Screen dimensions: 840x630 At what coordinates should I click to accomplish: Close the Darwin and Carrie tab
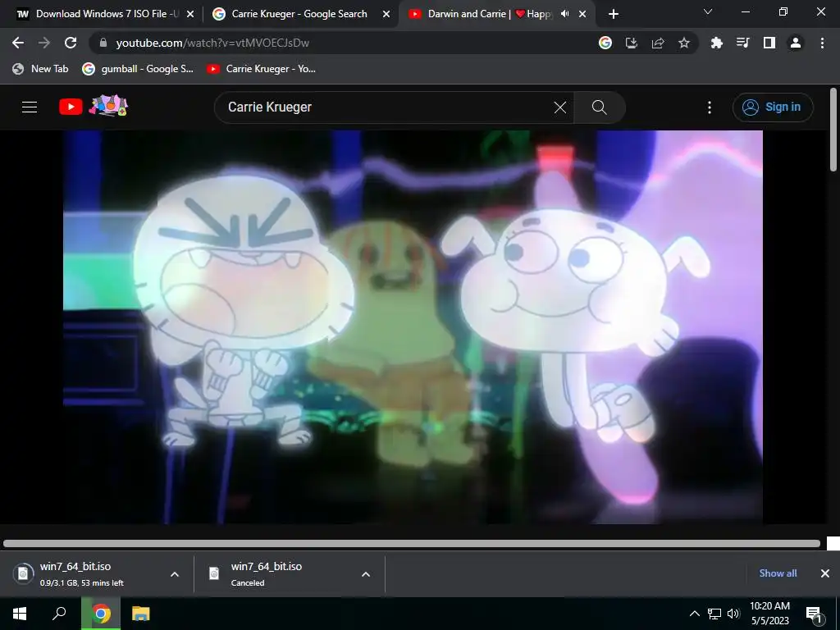click(582, 14)
